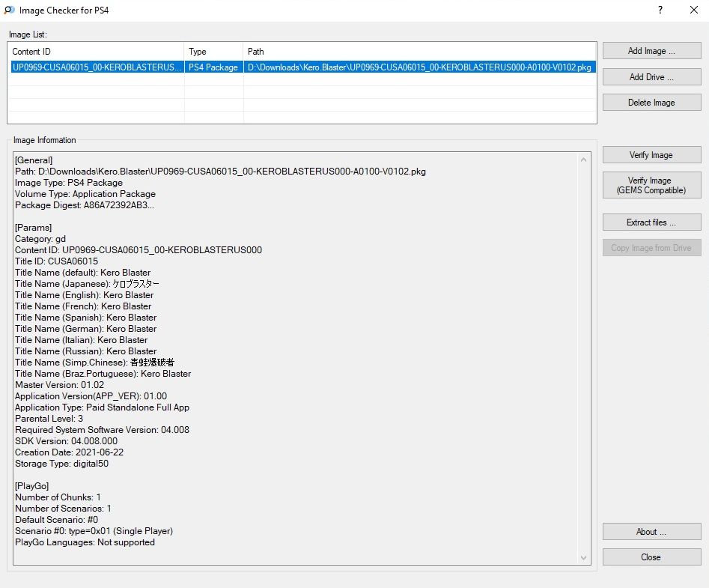The image size is (709, 588).
Task: Click the SDK Version: 04.008.000 line
Action: point(67,441)
